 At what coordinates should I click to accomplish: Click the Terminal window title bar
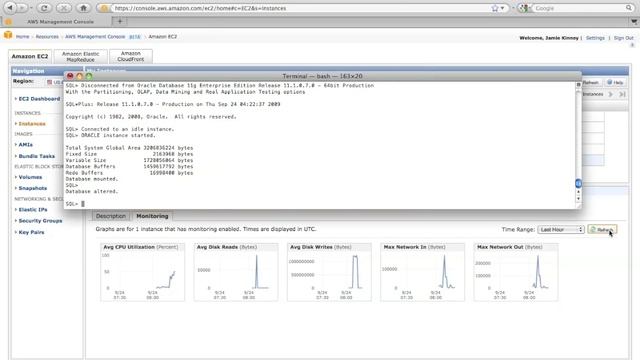click(322, 76)
